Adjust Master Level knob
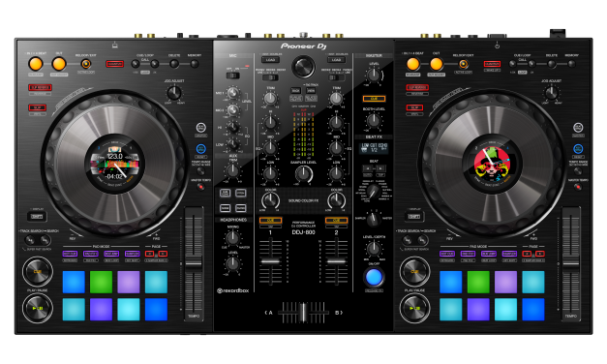 coord(374,75)
